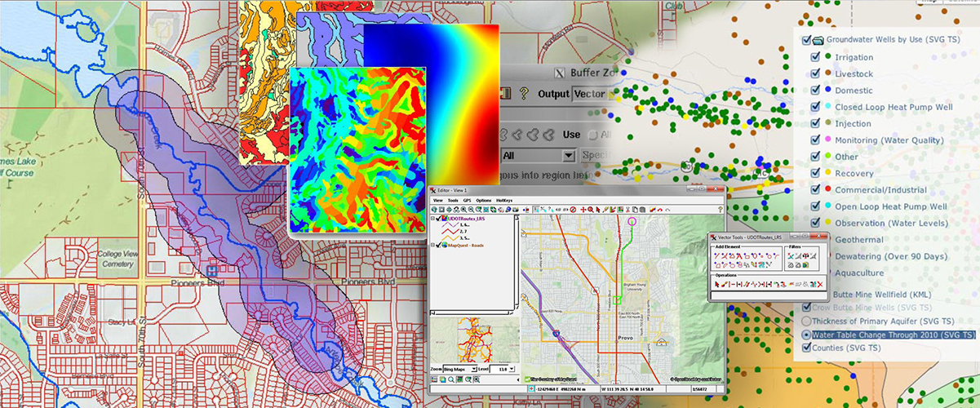
Task: Toggle the Counties (SVG TS) checkbox
Action: (808, 348)
